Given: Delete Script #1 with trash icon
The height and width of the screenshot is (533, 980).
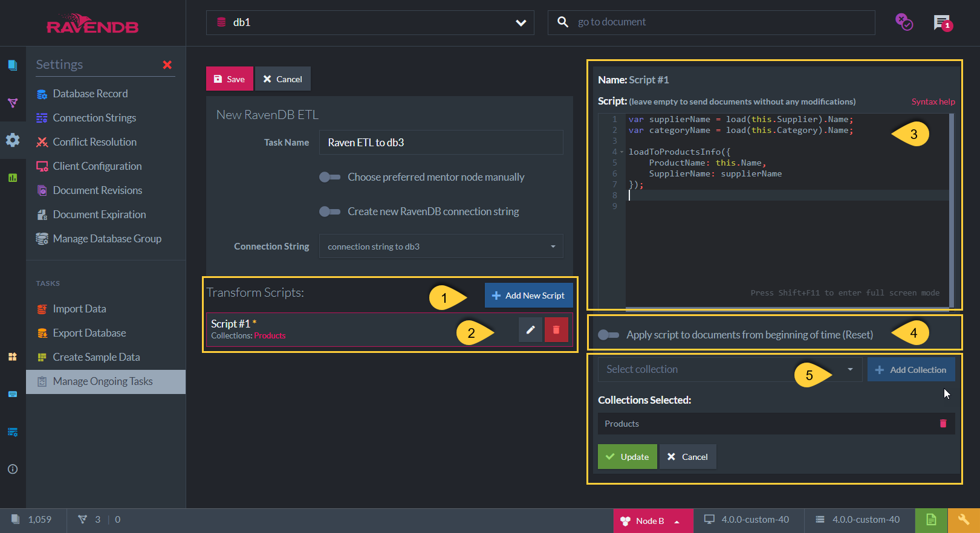Looking at the screenshot, I should 556,330.
